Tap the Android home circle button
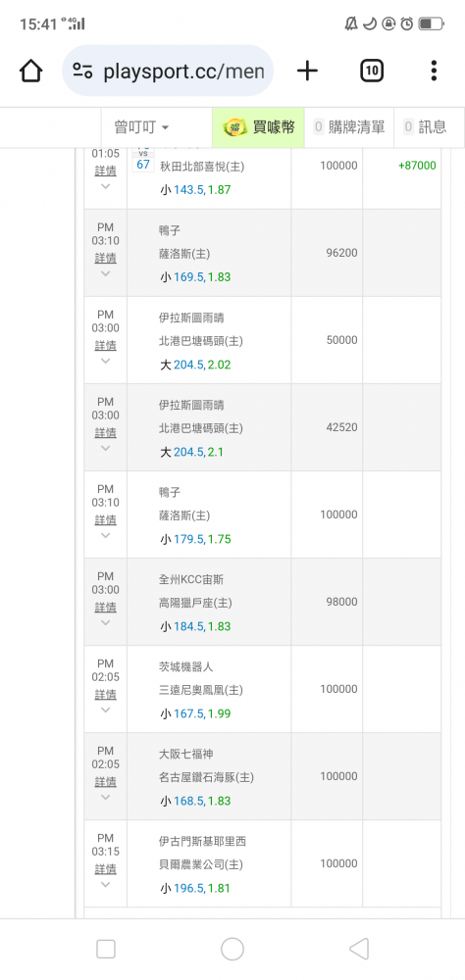 [232, 949]
